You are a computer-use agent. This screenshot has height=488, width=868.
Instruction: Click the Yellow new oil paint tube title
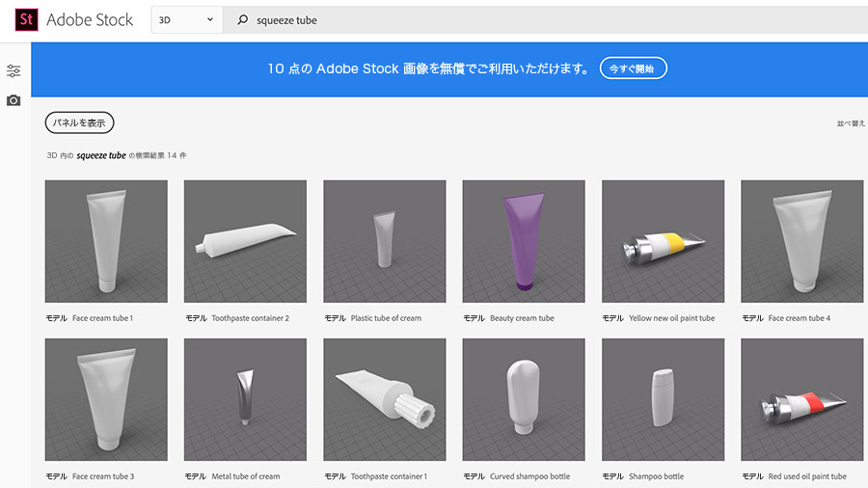pyautogui.click(x=671, y=318)
